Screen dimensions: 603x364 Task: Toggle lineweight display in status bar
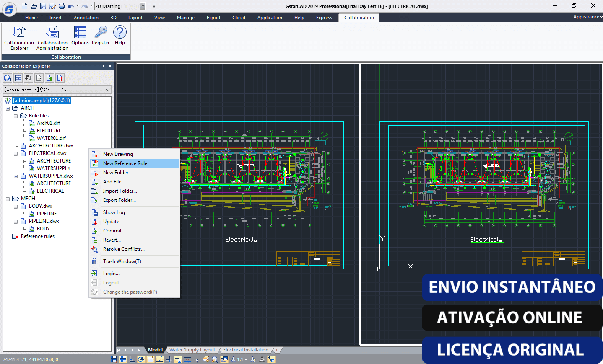(x=187, y=359)
